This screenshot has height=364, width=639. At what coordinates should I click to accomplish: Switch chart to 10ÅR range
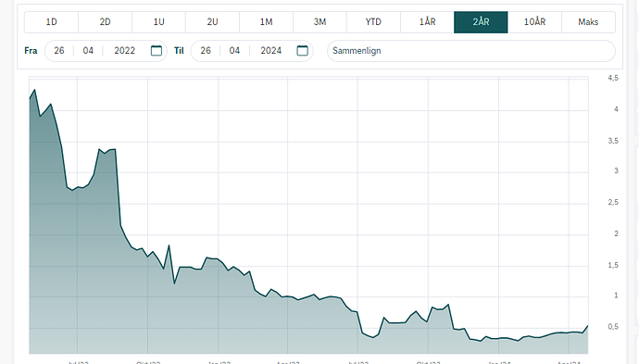[534, 22]
